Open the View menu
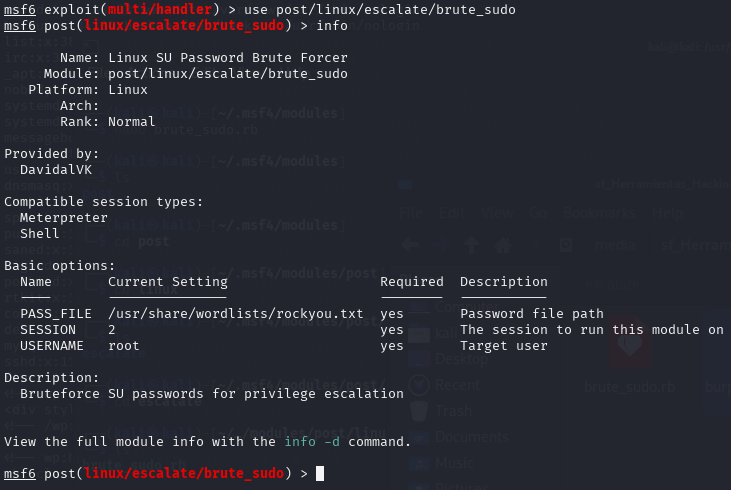731x490 pixels. [x=496, y=213]
